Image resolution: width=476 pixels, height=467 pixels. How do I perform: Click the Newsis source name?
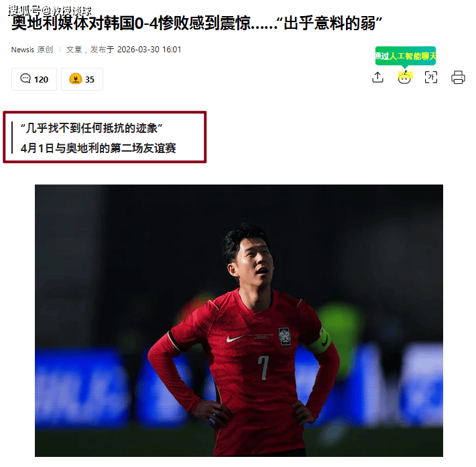click(23, 50)
